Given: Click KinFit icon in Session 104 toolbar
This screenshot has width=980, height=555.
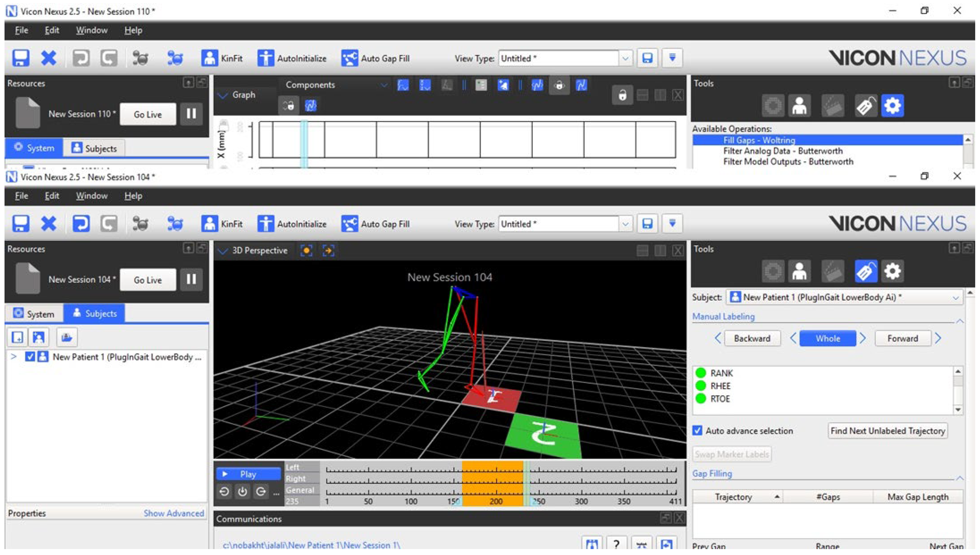Looking at the screenshot, I should click(x=209, y=224).
